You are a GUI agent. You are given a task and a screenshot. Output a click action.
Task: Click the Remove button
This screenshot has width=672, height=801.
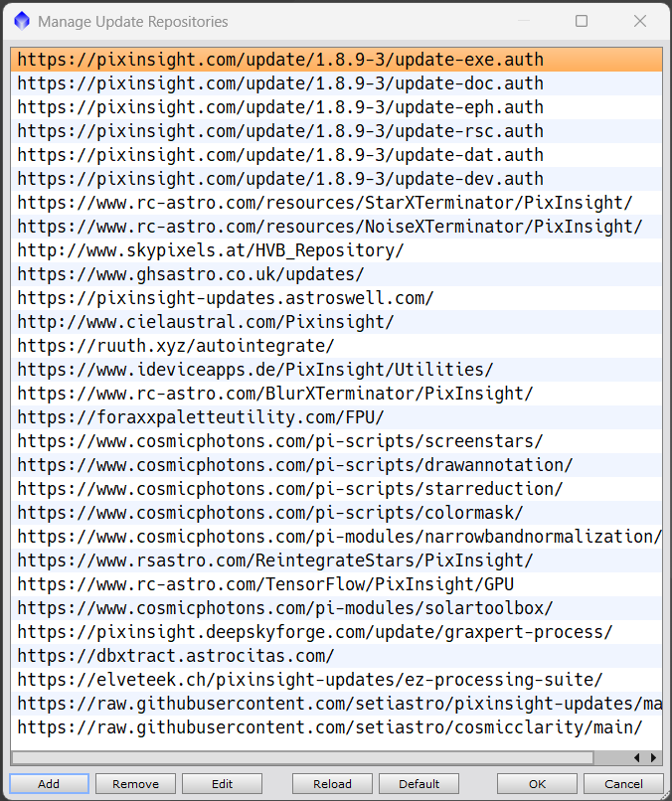[135, 784]
